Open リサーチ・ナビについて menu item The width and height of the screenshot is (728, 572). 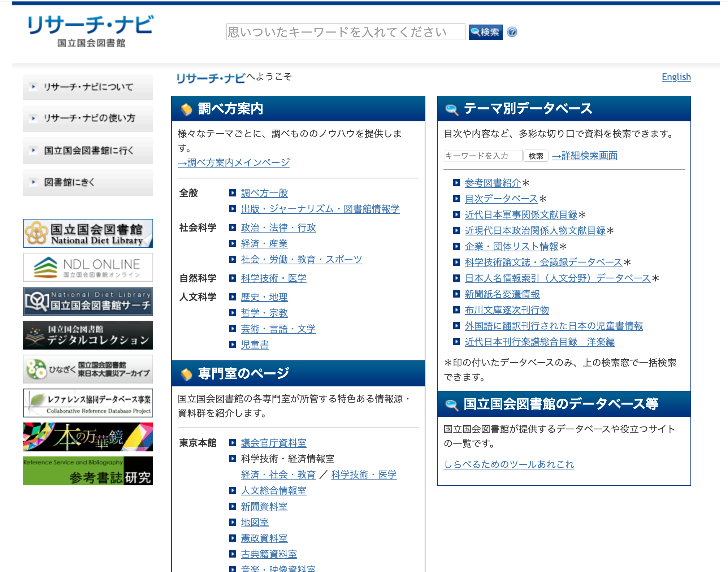88,87
